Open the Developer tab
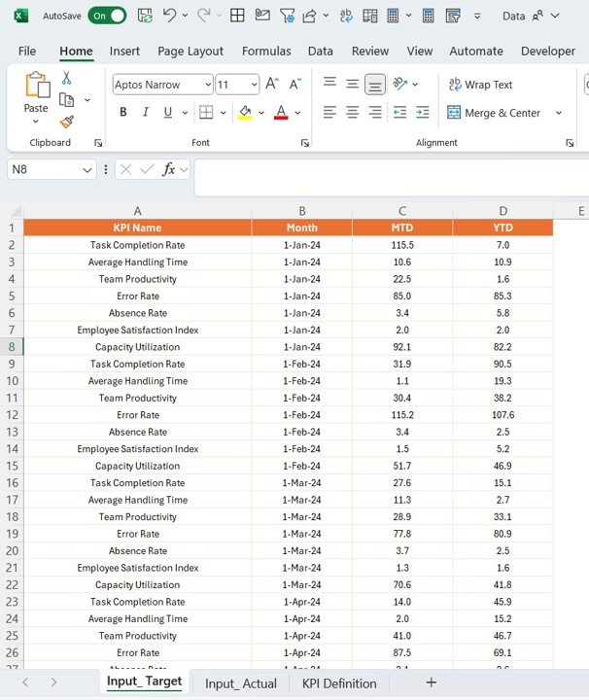589x700 pixels. (x=548, y=51)
